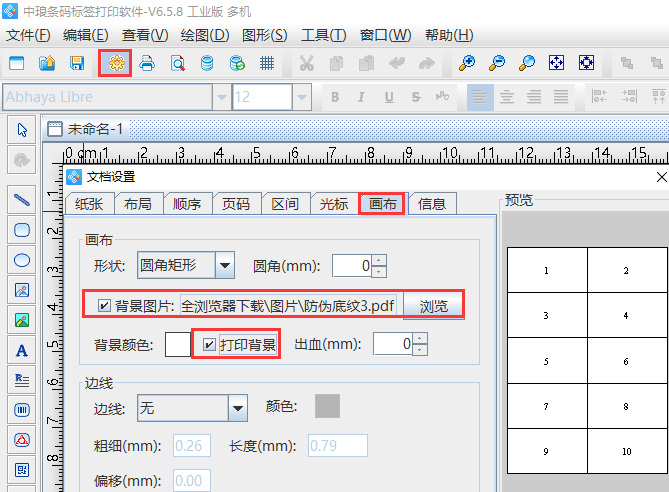Choose the text tool letter A
This screenshot has width=669, height=492.
coord(22,350)
